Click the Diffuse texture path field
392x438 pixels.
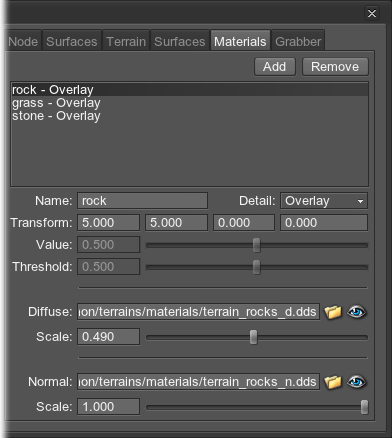(198, 312)
